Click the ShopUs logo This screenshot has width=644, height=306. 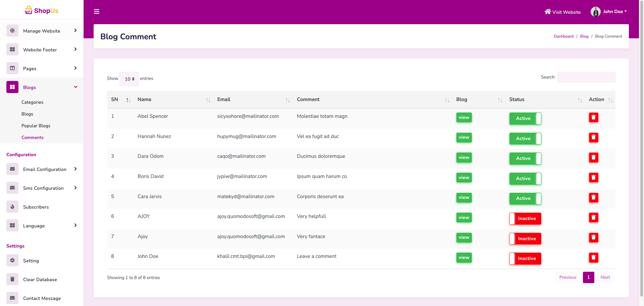click(x=42, y=10)
